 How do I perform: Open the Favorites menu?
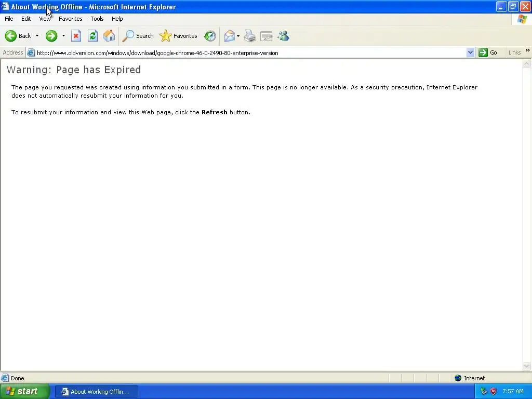click(70, 19)
